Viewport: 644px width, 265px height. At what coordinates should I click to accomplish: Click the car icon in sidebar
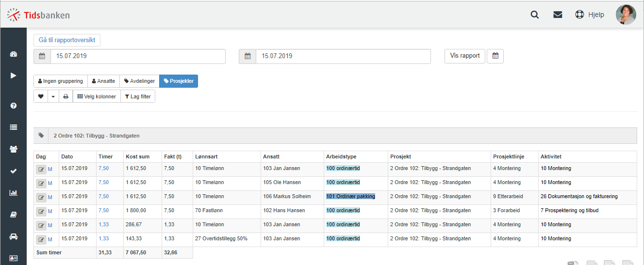[x=14, y=236]
